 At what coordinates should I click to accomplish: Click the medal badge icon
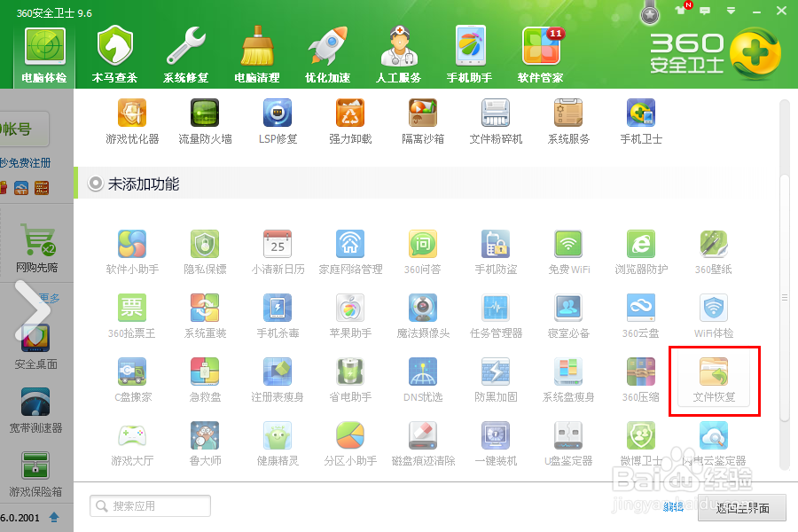click(x=649, y=14)
